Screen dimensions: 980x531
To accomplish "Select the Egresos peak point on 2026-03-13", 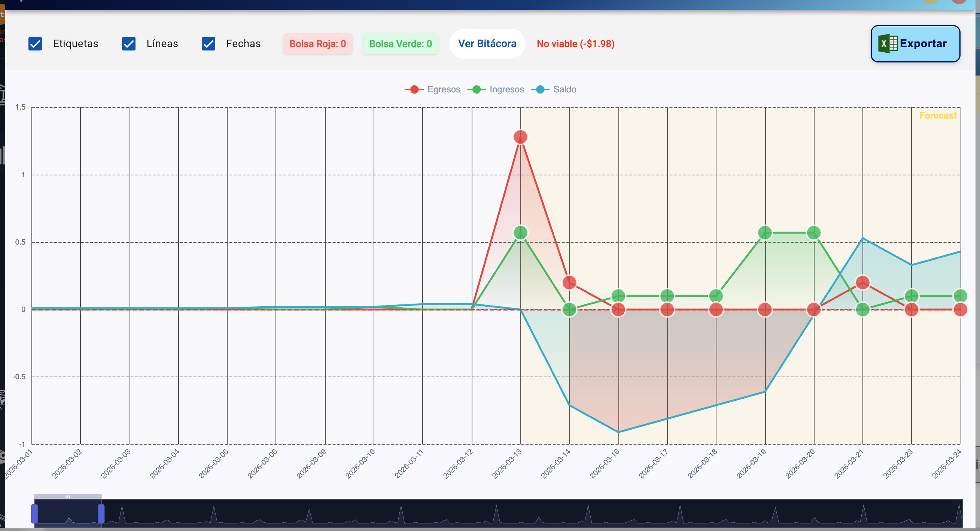I will click(520, 137).
